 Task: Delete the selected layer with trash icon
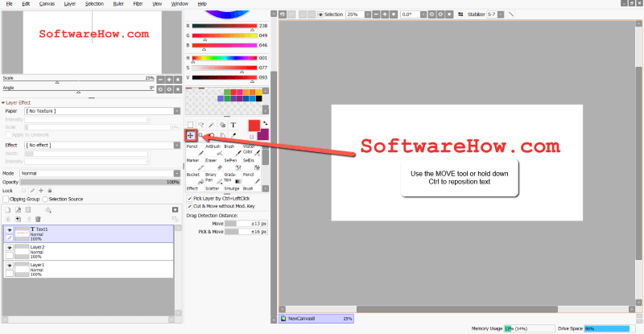pyautogui.click(x=38, y=219)
